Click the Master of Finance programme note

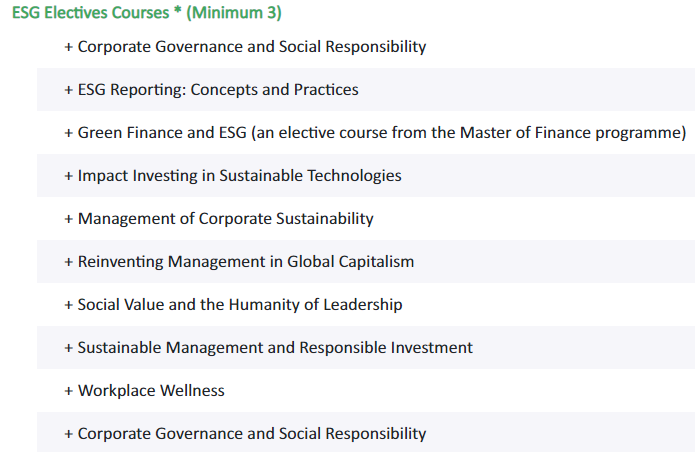(469, 132)
